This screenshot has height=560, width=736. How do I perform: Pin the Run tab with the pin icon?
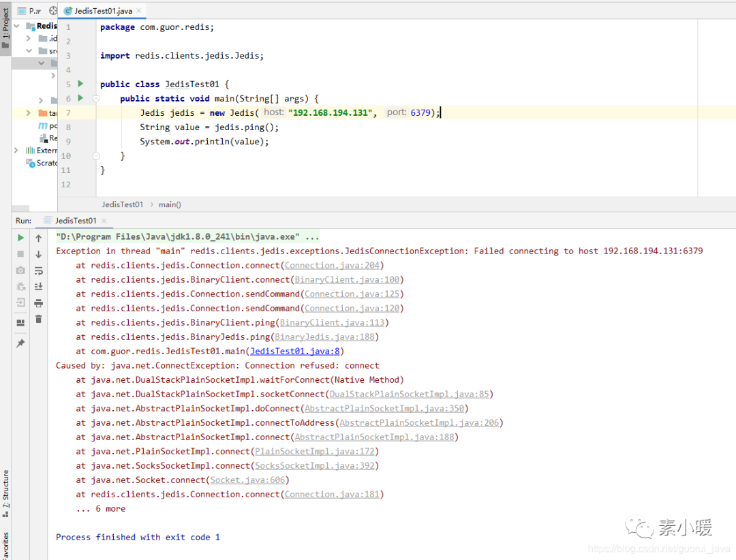[20, 343]
